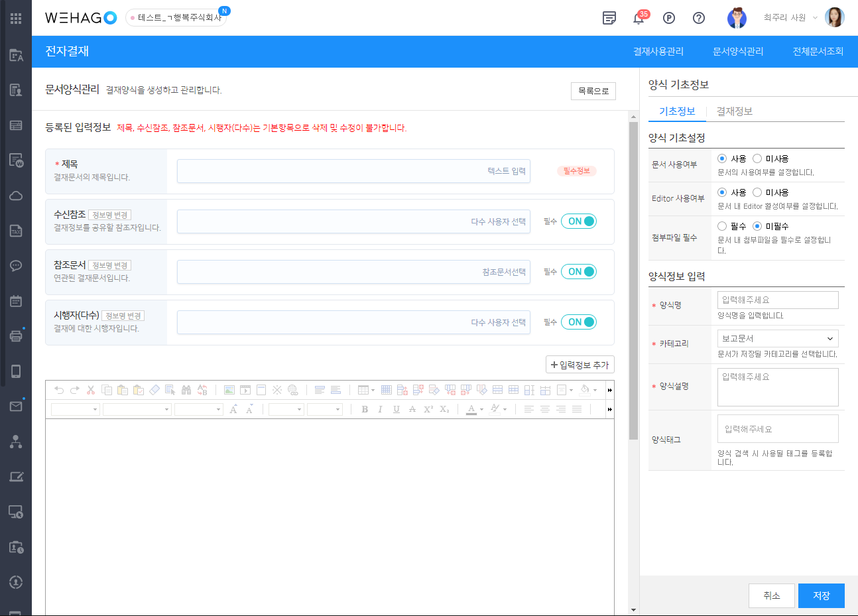The width and height of the screenshot is (858, 616).
Task: Open the calendar icon in sidebar
Action: click(x=16, y=301)
